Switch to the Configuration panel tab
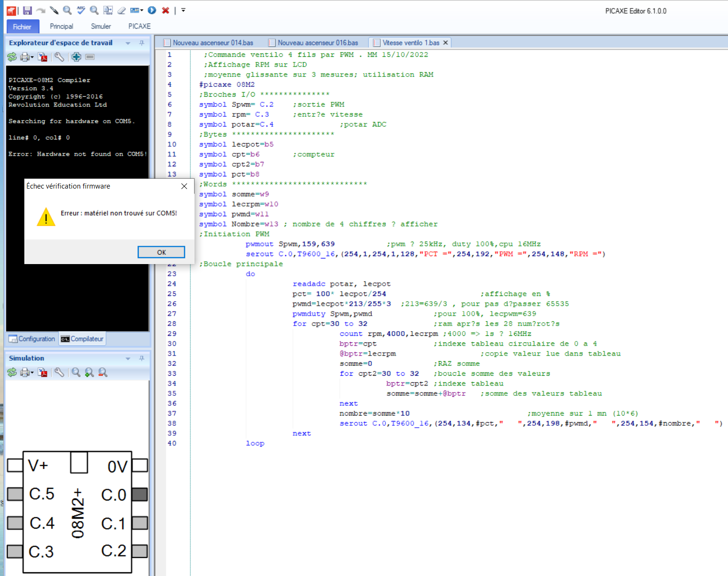Screen dimensions: 728x576 click(x=32, y=339)
